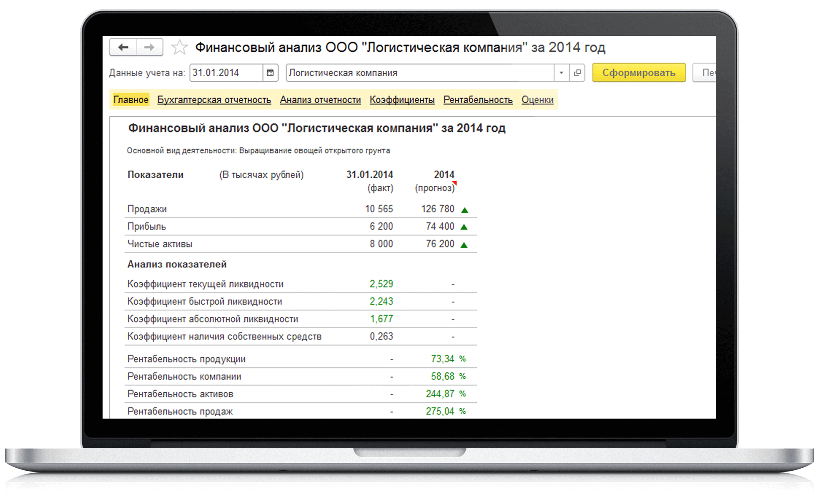Switch to Анализ отчетности tab
This screenshot has width=818, height=504.
coord(320,100)
